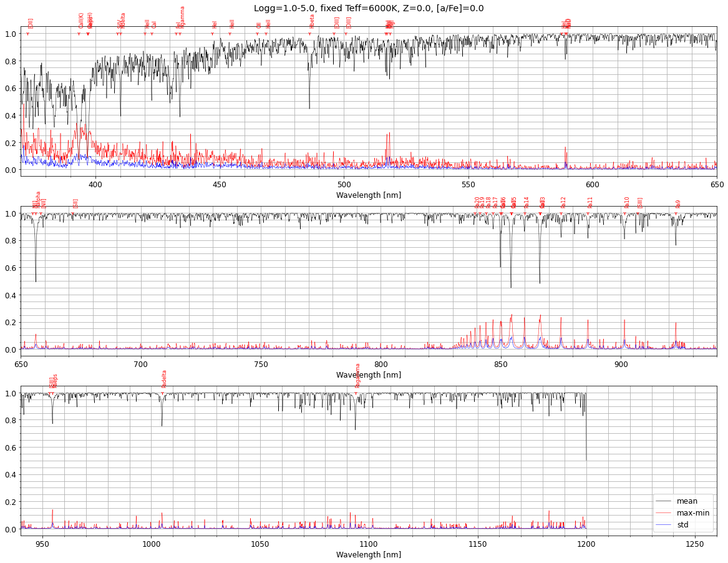Click the plot title showing Logg=1.0-5.0

[x=368, y=9]
